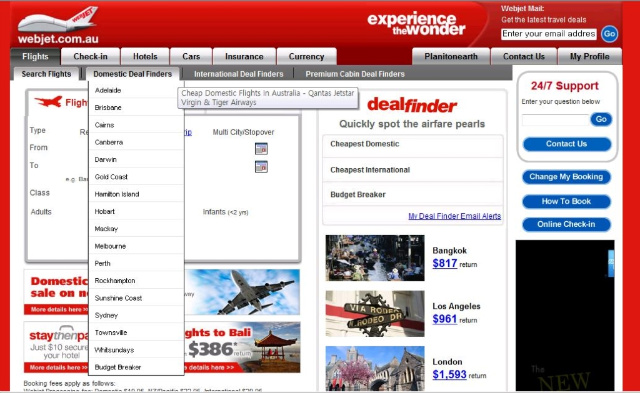This screenshot has width=640, height=393.
Task: Open the Contact Us top tab
Action: tap(524, 56)
